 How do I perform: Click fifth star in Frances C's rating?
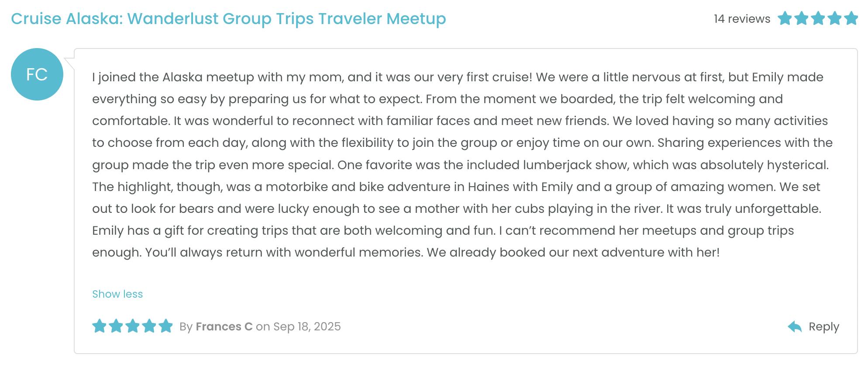(166, 326)
